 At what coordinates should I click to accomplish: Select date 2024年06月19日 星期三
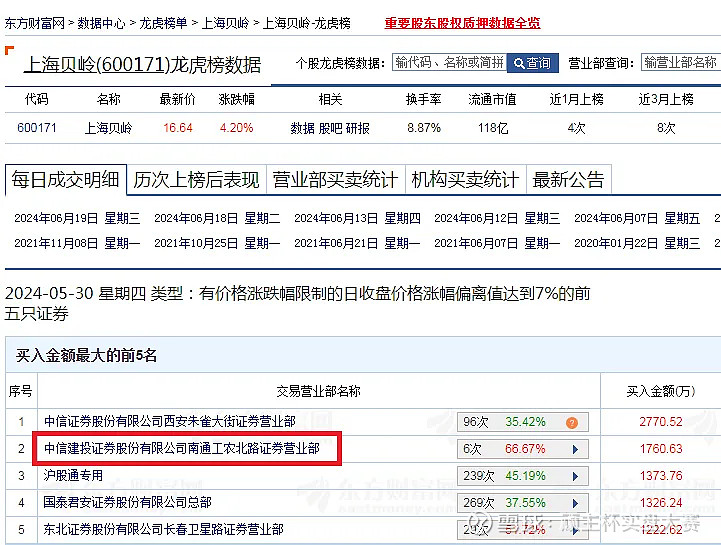(77, 218)
